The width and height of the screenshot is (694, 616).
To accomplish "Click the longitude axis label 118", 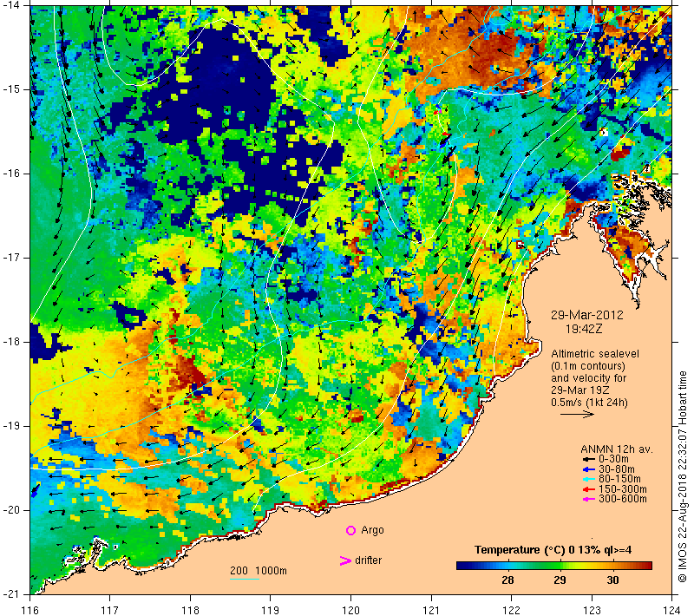I will click(190, 610).
